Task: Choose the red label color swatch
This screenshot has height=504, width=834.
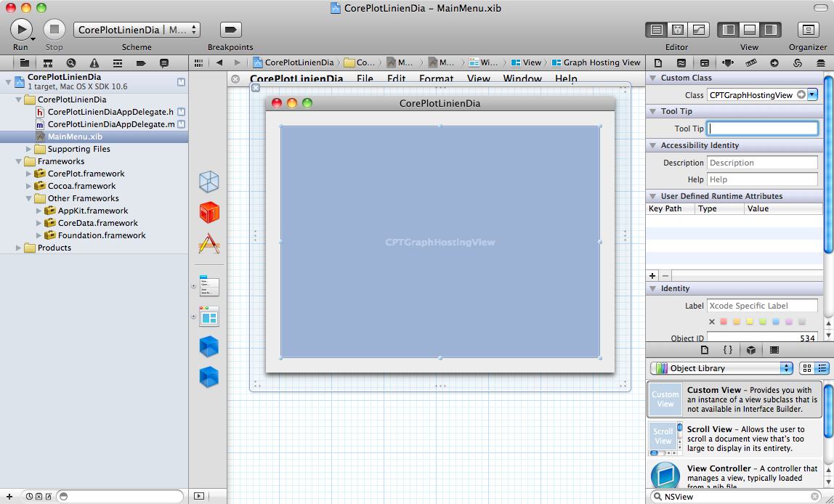Action: 724,322
